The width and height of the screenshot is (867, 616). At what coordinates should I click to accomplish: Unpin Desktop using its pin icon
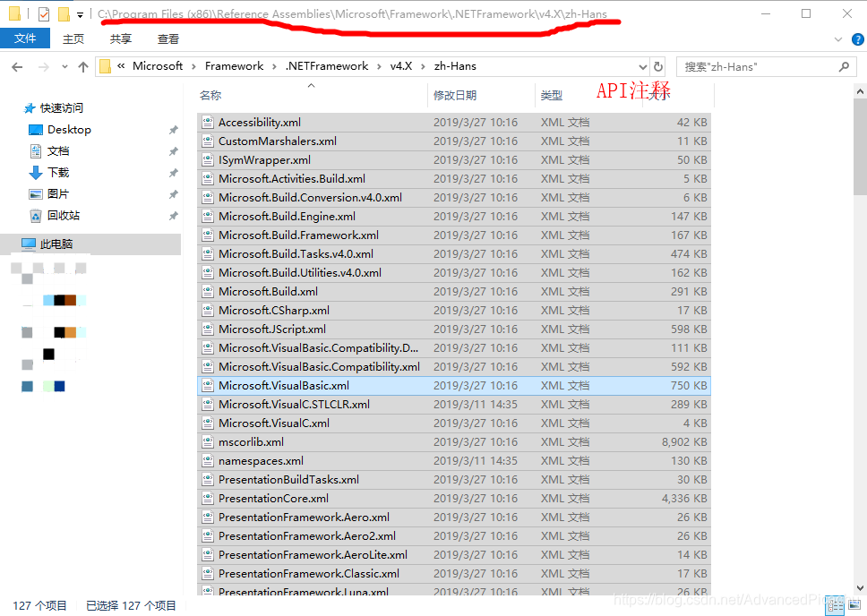(x=174, y=130)
